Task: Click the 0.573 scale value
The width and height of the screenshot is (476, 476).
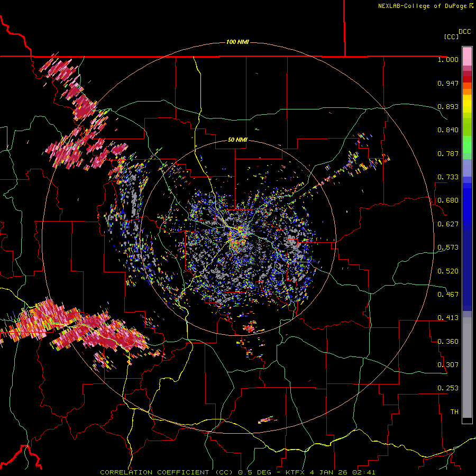Action: point(448,248)
